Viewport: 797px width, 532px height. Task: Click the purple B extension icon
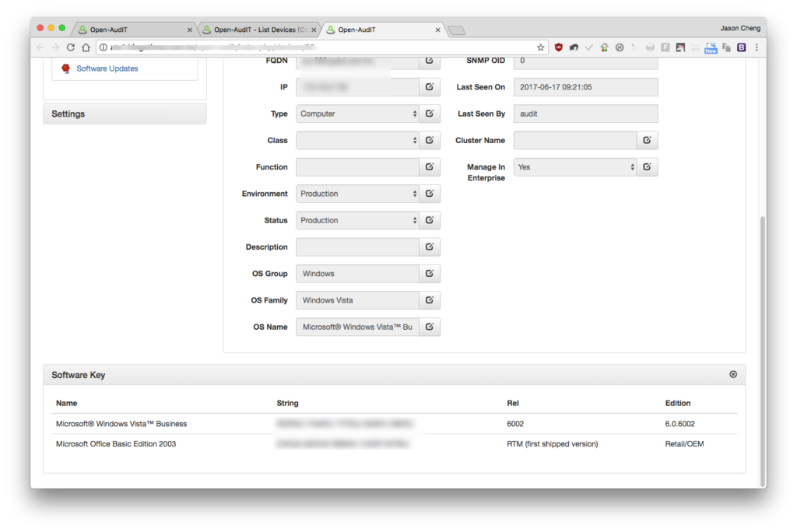(742, 47)
